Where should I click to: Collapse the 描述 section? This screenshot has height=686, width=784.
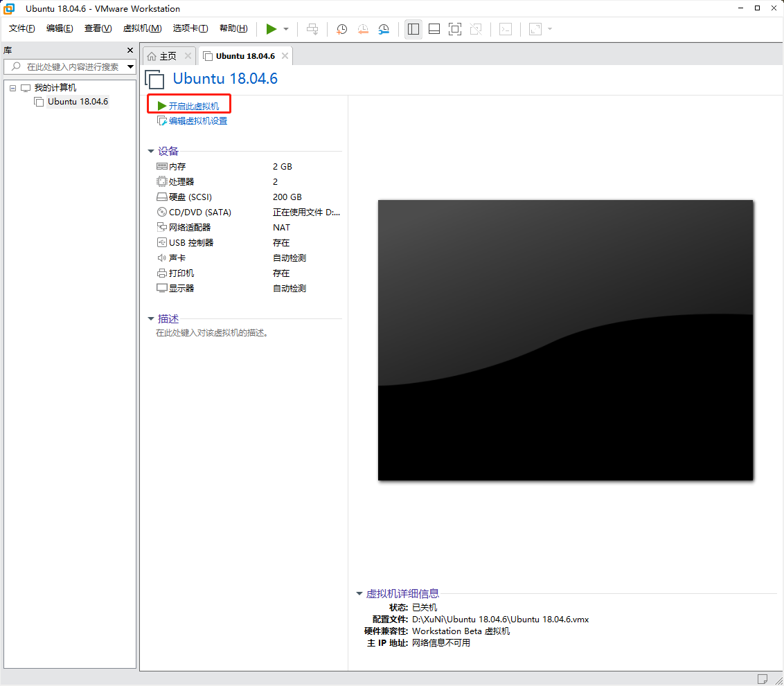tap(150, 318)
